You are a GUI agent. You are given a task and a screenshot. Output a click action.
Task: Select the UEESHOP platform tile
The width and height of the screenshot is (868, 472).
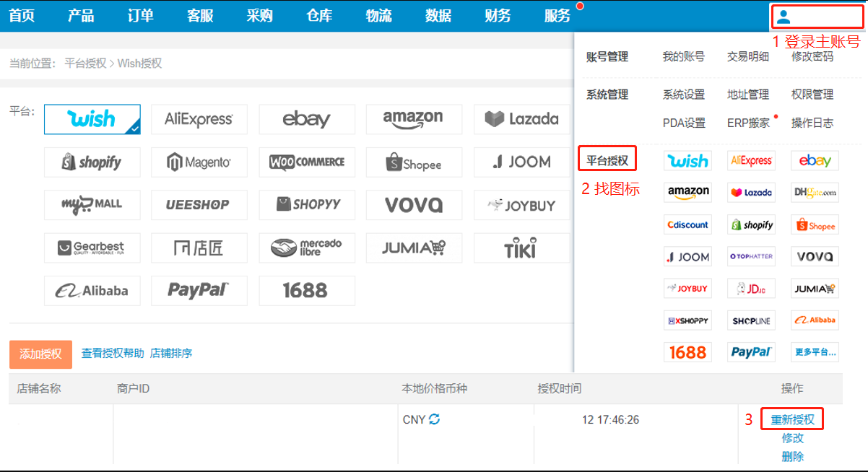[199, 205]
